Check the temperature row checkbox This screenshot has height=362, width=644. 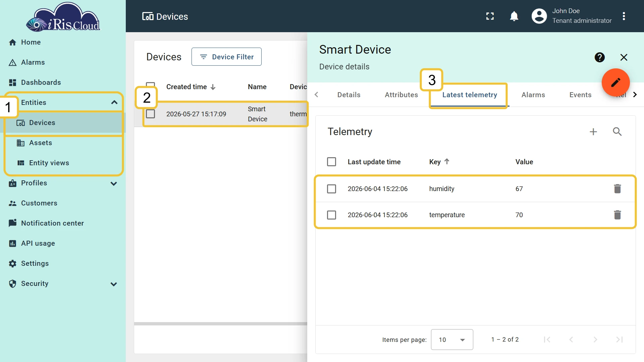click(331, 215)
